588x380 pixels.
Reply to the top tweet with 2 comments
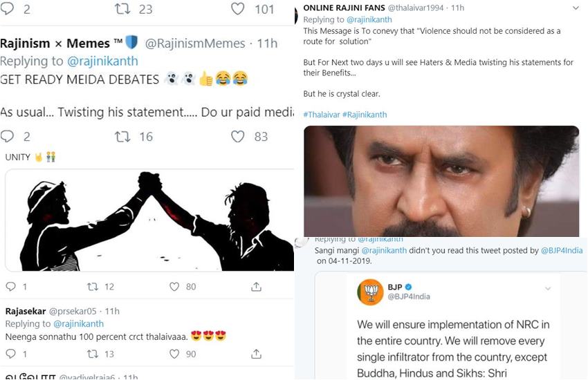(x=7, y=8)
